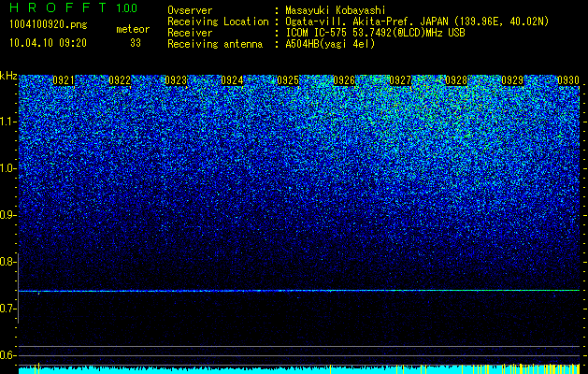Click the timestamp 10.04.10 09:20

pyautogui.click(x=48, y=43)
